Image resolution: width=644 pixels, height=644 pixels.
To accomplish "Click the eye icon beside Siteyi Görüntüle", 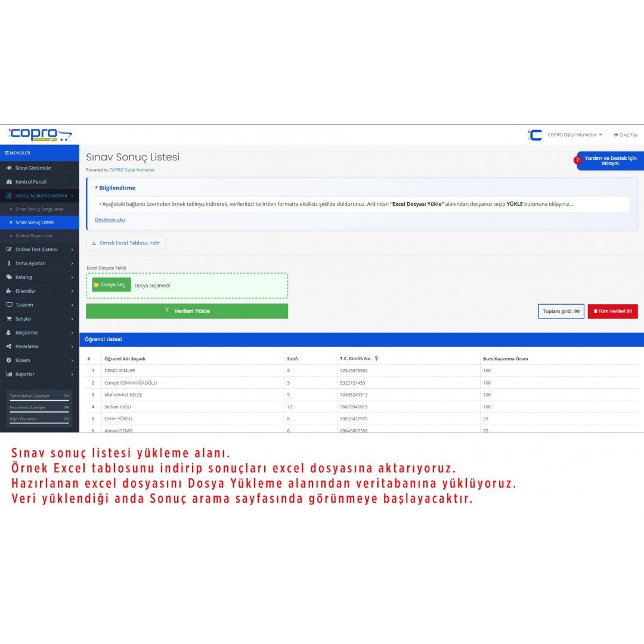I will pyautogui.click(x=9, y=168).
